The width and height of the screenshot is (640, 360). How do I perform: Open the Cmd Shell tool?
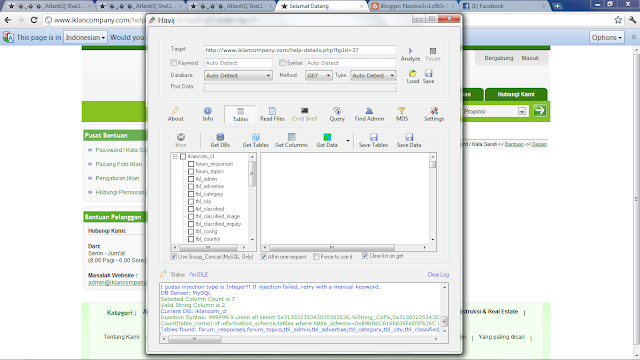[x=304, y=114]
